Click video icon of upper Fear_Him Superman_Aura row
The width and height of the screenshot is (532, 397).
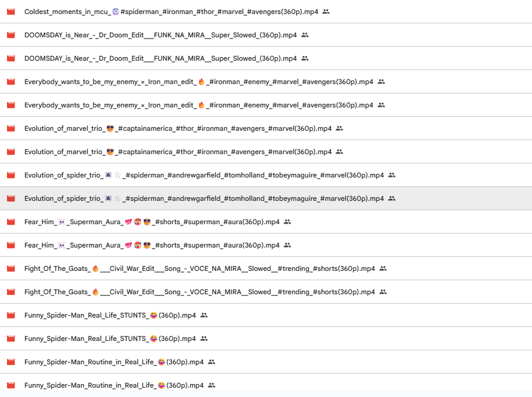pos(11,222)
